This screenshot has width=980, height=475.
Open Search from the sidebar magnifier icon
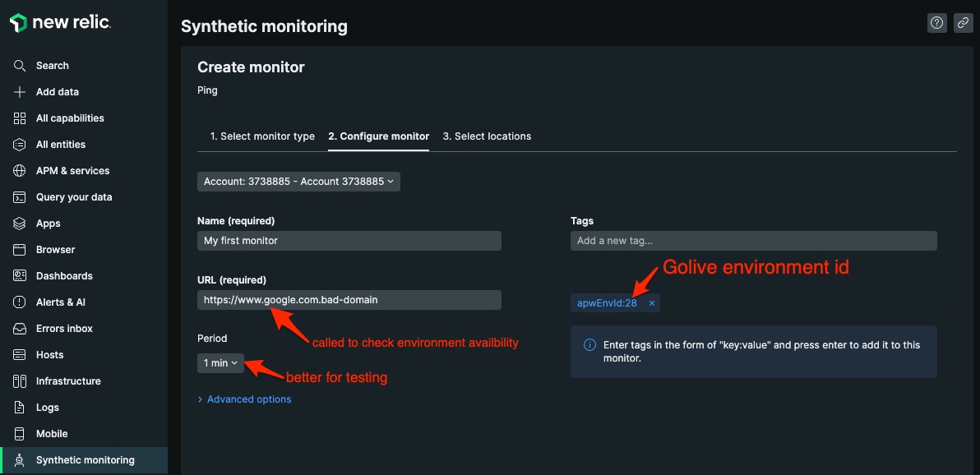click(20, 66)
